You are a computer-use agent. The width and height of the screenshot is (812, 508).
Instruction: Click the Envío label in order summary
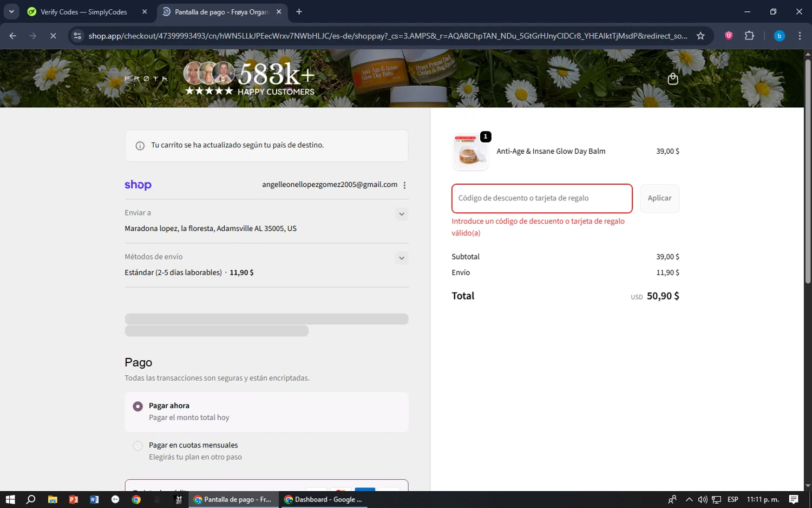point(461,272)
